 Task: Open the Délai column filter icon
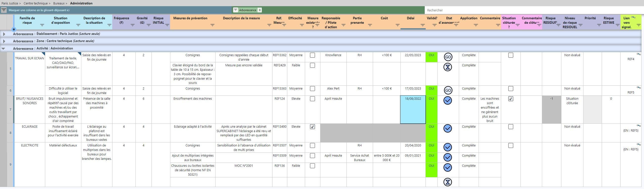pos(422,25)
